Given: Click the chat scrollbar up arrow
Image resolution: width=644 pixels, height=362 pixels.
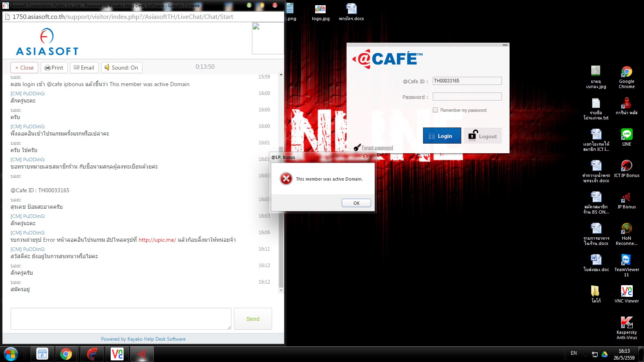Looking at the screenshot, I should (281, 75).
